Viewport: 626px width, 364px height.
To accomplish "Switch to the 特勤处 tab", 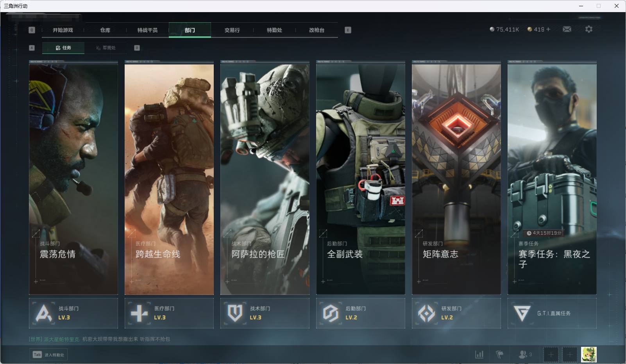I will click(274, 30).
